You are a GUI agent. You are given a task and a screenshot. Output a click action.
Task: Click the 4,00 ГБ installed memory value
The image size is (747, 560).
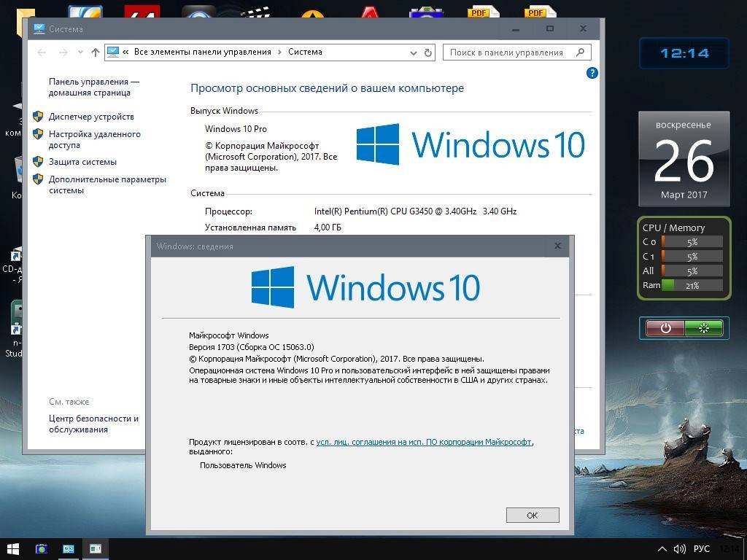tap(328, 227)
